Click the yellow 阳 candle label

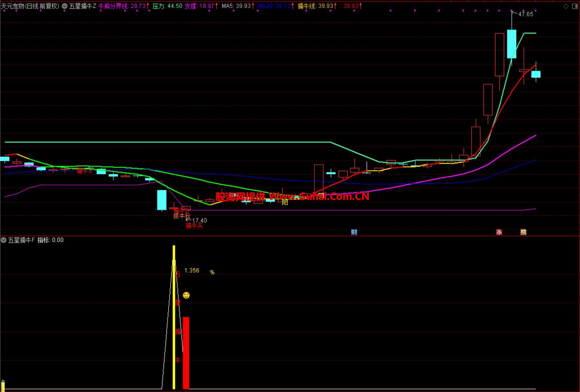285,202
